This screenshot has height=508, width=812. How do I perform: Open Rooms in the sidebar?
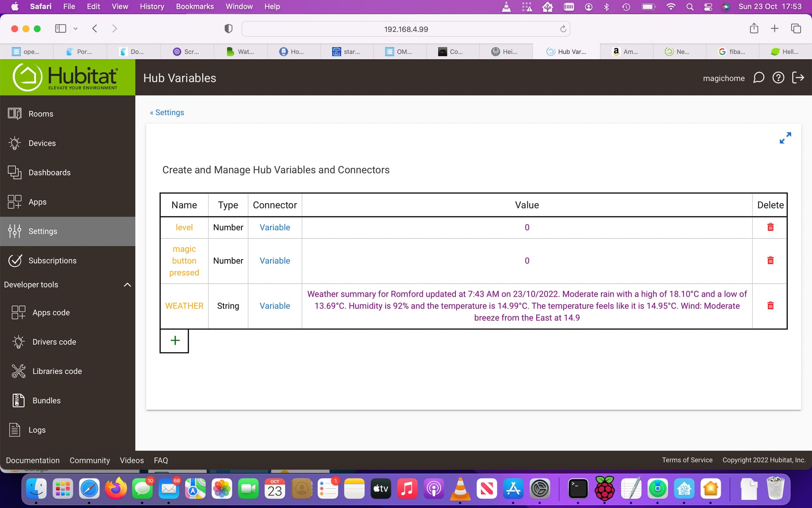click(x=41, y=114)
